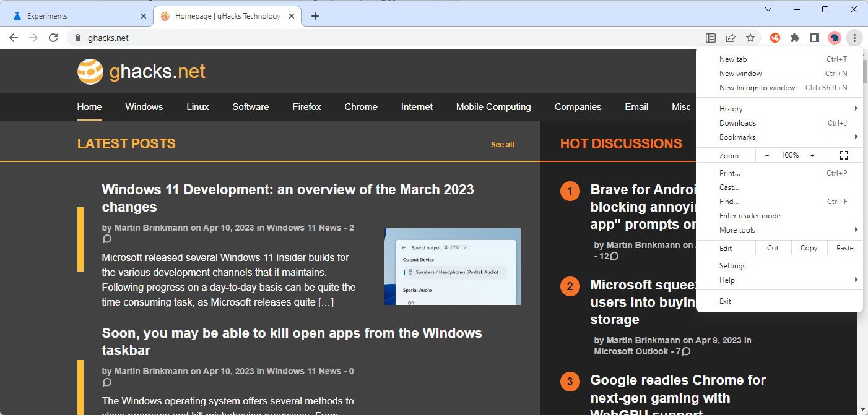The image size is (868, 415).
Task: Open a New Incognito window
Action: click(757, 87)
